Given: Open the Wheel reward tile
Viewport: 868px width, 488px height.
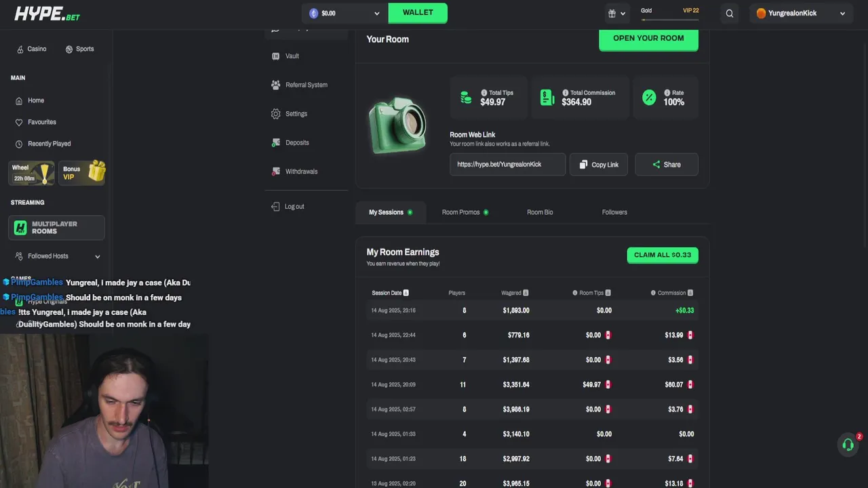Looking at the screenshot, I should [x=31, y=173].
